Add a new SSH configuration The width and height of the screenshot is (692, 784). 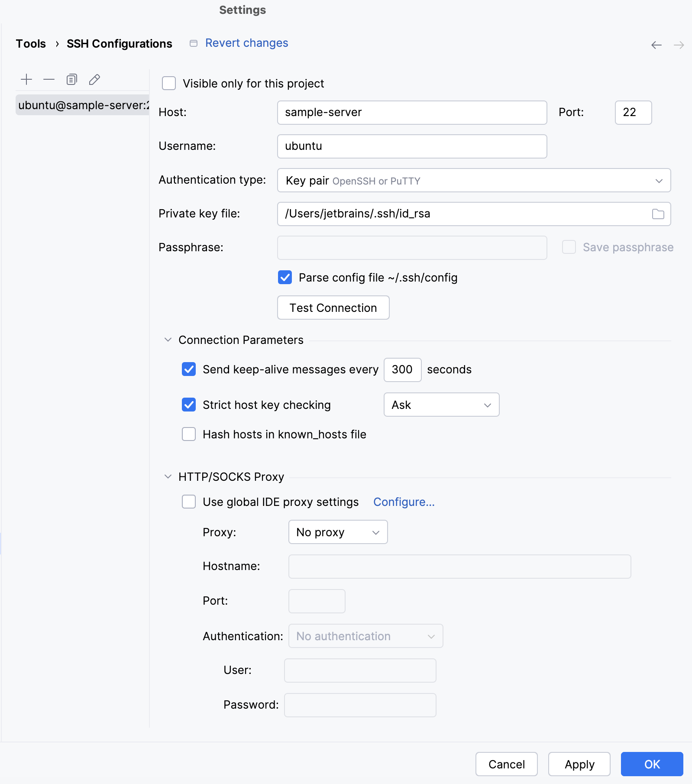(x=26, y=79)
